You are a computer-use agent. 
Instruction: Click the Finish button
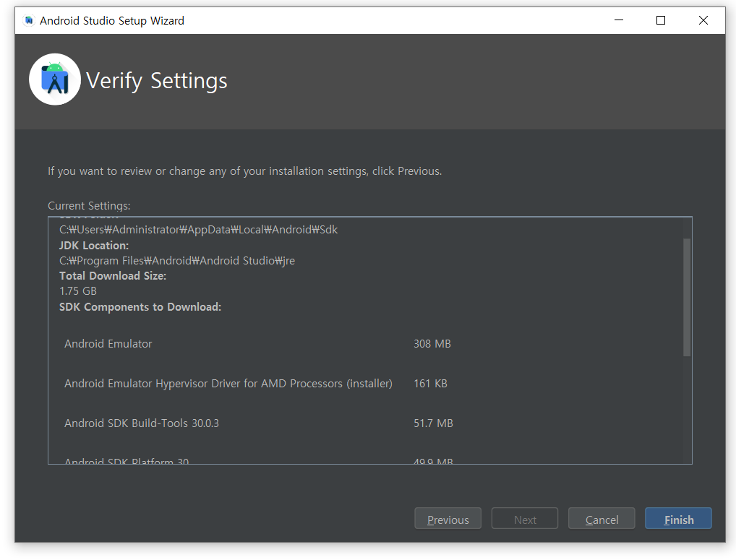(678, 518)
